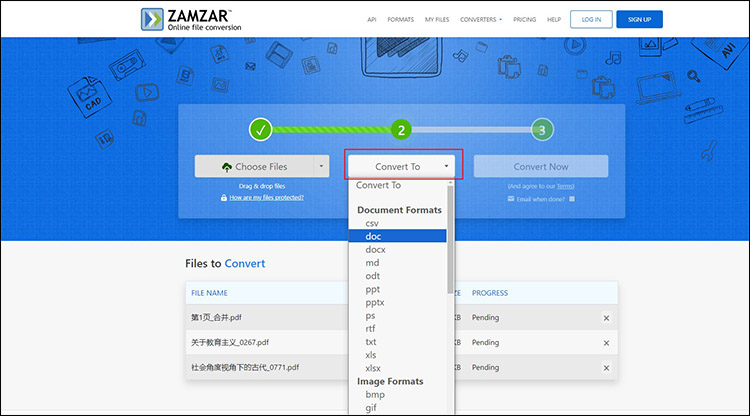Screen dimensions: 750x416
Task: Click the LOG IN button
Action: [591, 20]
